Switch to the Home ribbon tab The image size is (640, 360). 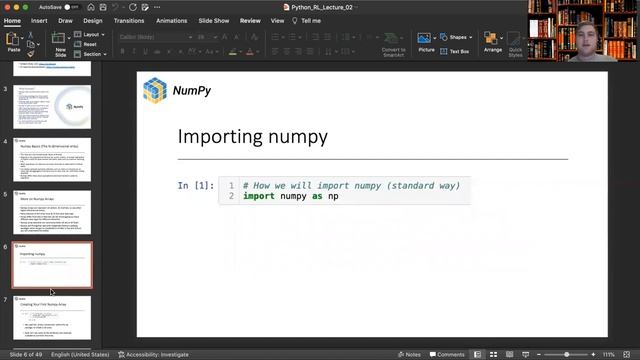[x=12, y=21]
